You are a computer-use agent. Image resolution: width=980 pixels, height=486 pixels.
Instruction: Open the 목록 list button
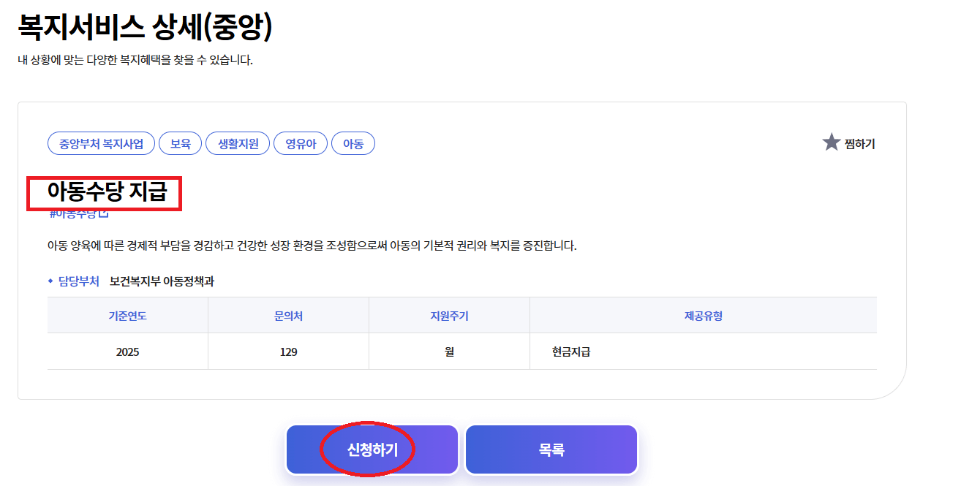pyautogui.click(x=551, y=449)
